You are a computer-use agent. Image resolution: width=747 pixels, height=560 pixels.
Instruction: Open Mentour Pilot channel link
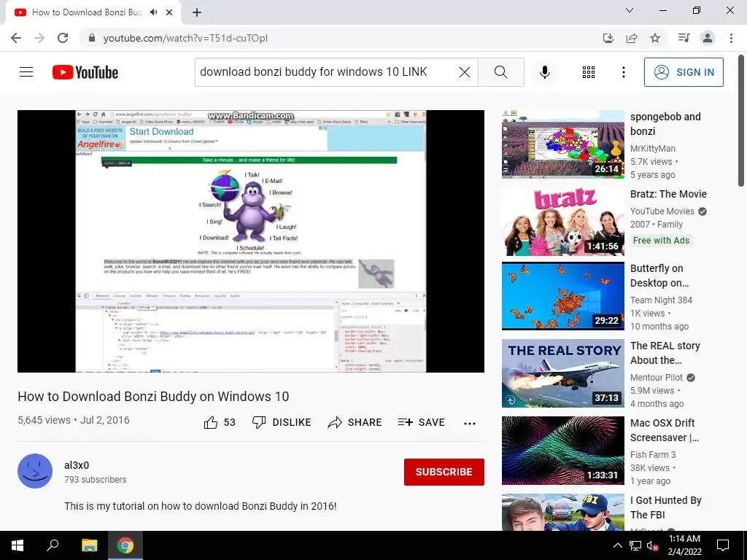coord(657,377)
